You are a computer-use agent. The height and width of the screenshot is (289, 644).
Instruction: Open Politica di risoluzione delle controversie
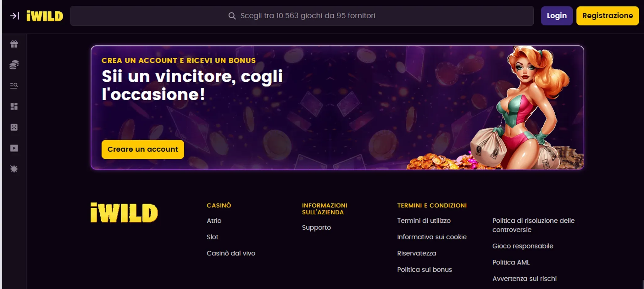tap(533, 225)
